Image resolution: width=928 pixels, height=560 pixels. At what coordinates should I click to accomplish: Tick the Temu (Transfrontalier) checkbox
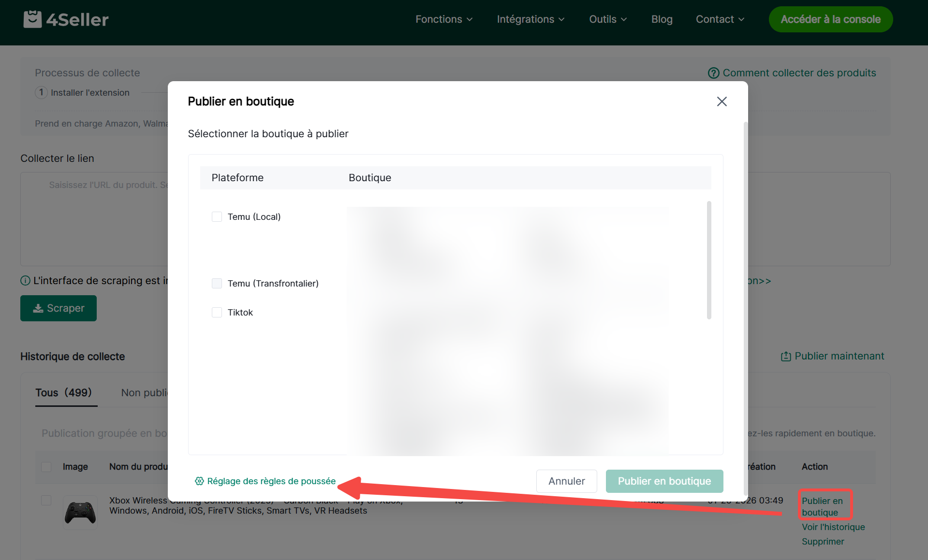pos(217,284)
